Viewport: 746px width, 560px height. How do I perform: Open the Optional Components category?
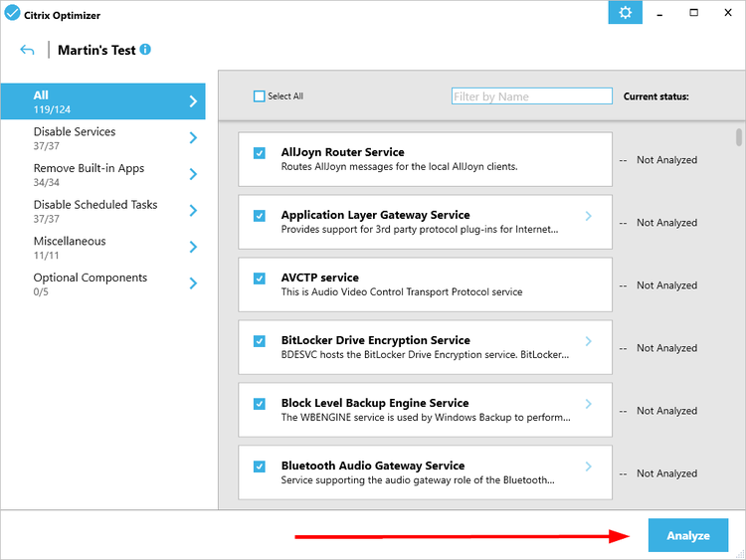pos(102,284)
